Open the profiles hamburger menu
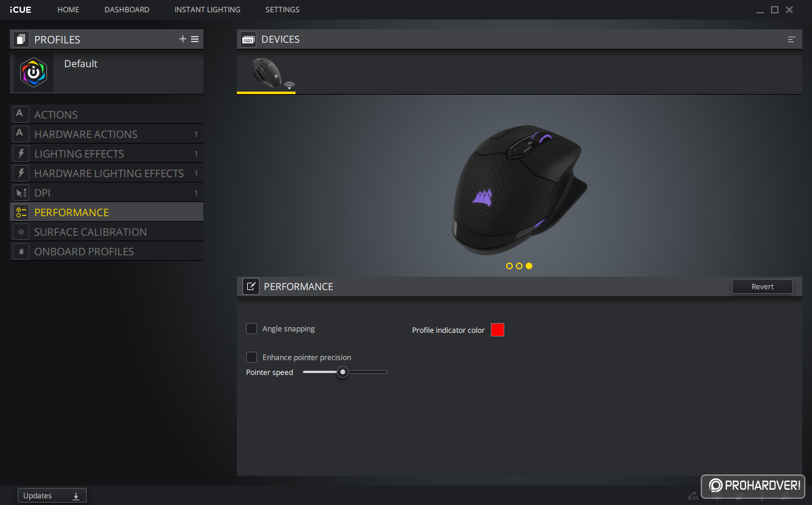Viewport: 812px width, 505px height. (195, 39)
